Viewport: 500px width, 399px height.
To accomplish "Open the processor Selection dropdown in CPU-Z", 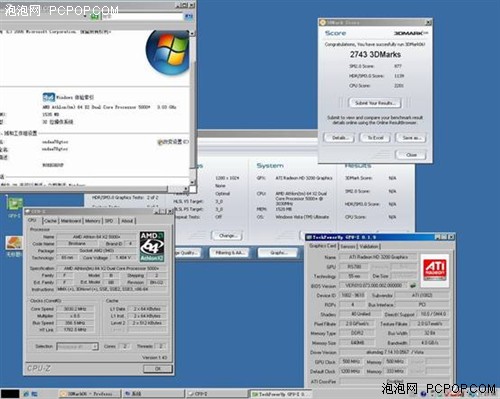I will (x=77, y=347).
